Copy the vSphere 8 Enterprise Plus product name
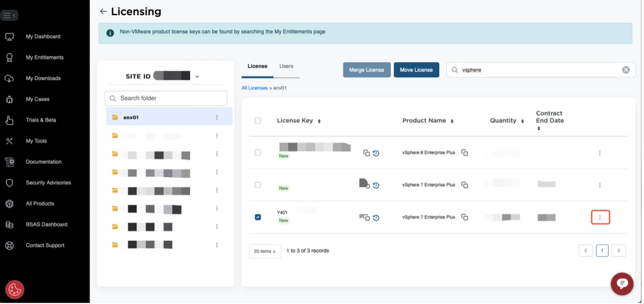This screenshot has height=304, width=644. 465,153
